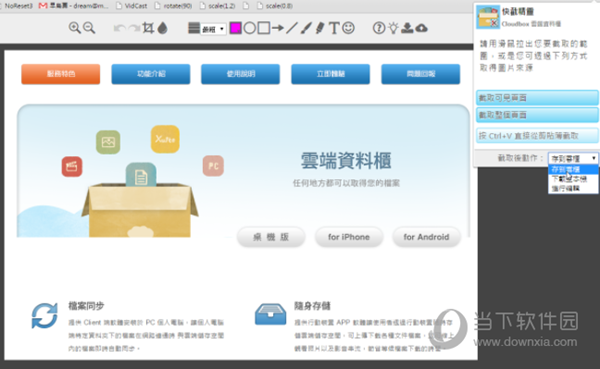Click the capture visible page button in popup

point(537,98)
